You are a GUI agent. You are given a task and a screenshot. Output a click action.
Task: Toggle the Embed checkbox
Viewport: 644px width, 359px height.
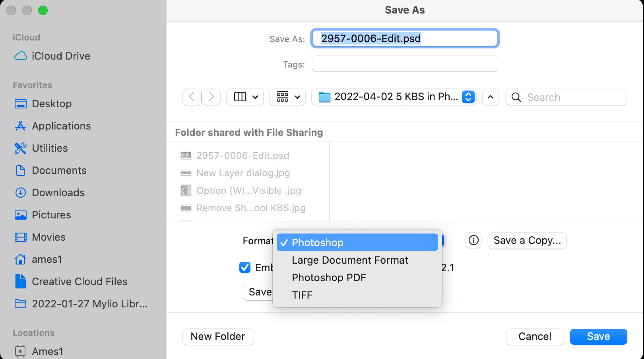(245, 268)
